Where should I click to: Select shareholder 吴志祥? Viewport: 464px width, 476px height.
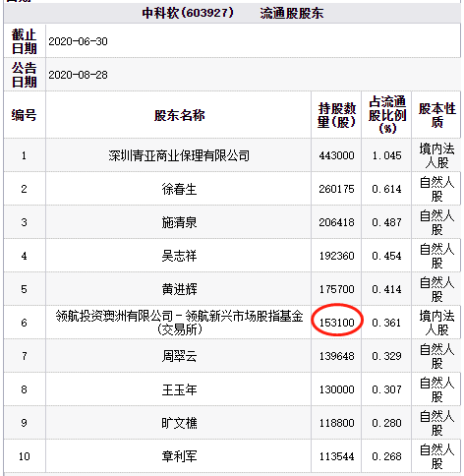[179, 256]
